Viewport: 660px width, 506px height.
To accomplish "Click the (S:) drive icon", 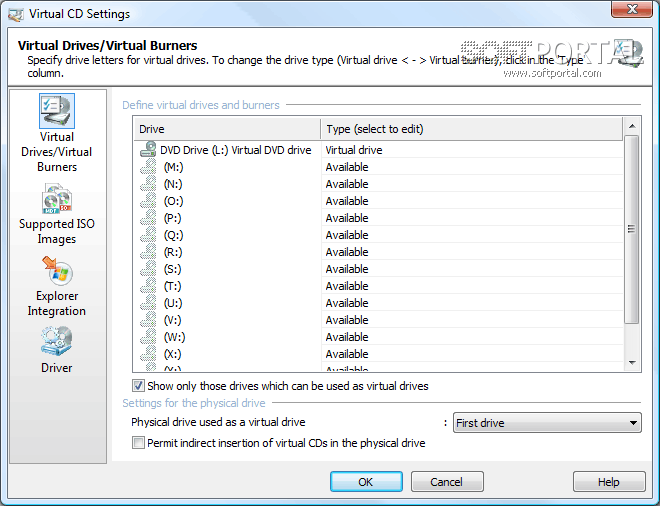I will click(x=148, y=269).
